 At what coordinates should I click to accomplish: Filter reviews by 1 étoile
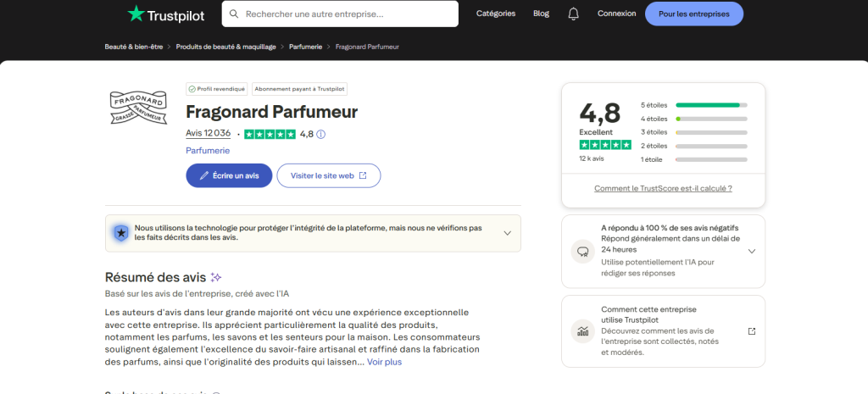[x=694, y=159]
